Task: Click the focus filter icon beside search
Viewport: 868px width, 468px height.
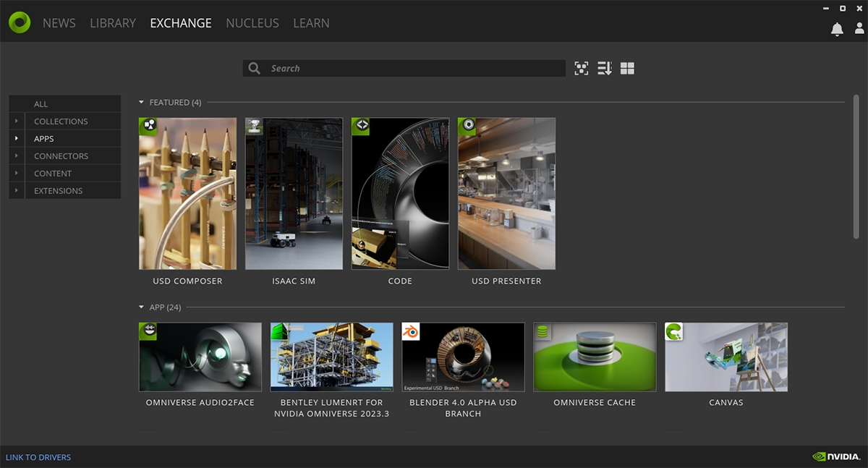Action: tap(582, 68)
